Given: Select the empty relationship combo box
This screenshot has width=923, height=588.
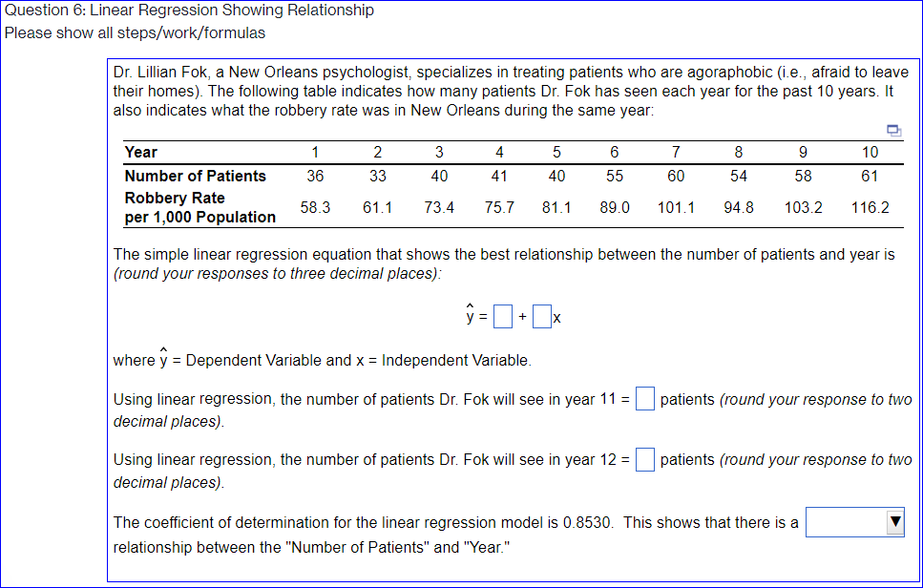Looking at the screenshot, I should [x=845, y=521].
